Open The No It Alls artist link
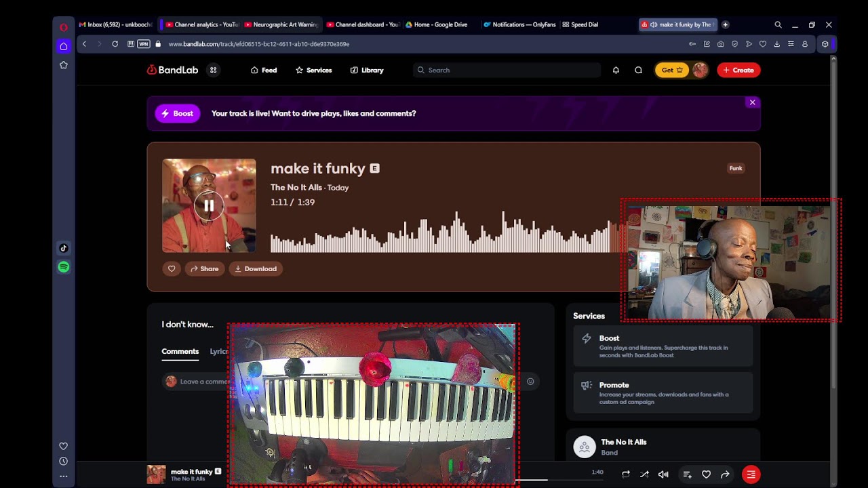The image size is (868, 488). pyautogui.click(x=296, y=187)
